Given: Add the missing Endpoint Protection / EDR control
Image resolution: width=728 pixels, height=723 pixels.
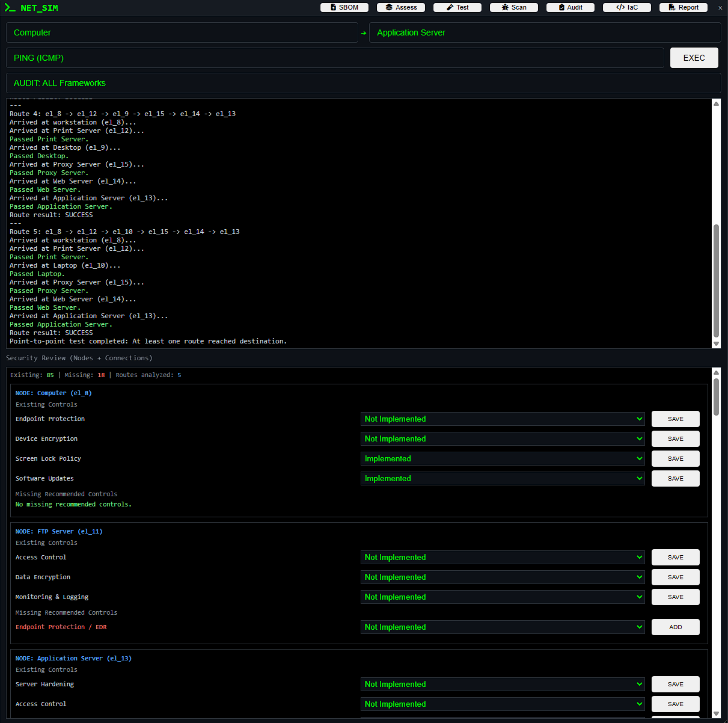Looking at the screenshot, I should (675, 627).
